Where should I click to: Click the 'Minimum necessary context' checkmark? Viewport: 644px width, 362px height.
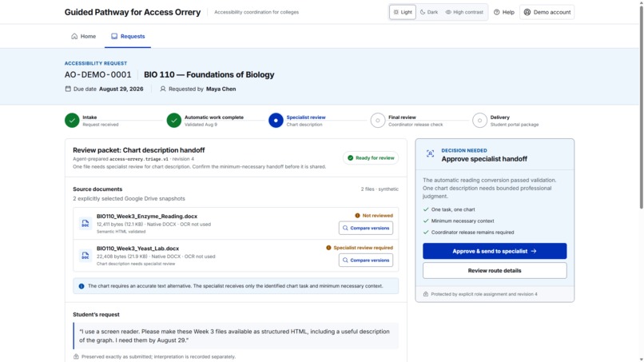pyautogui.click(x=426, y=221)
